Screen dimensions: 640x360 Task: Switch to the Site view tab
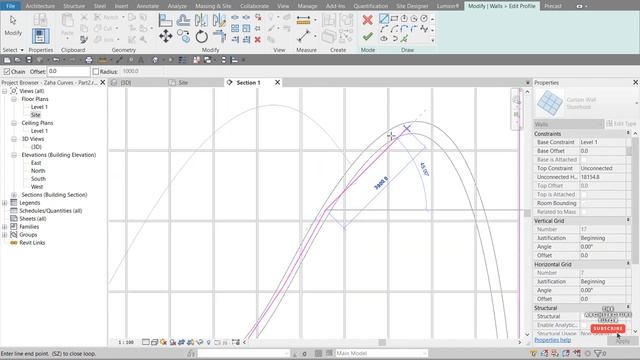coord(183,82)
